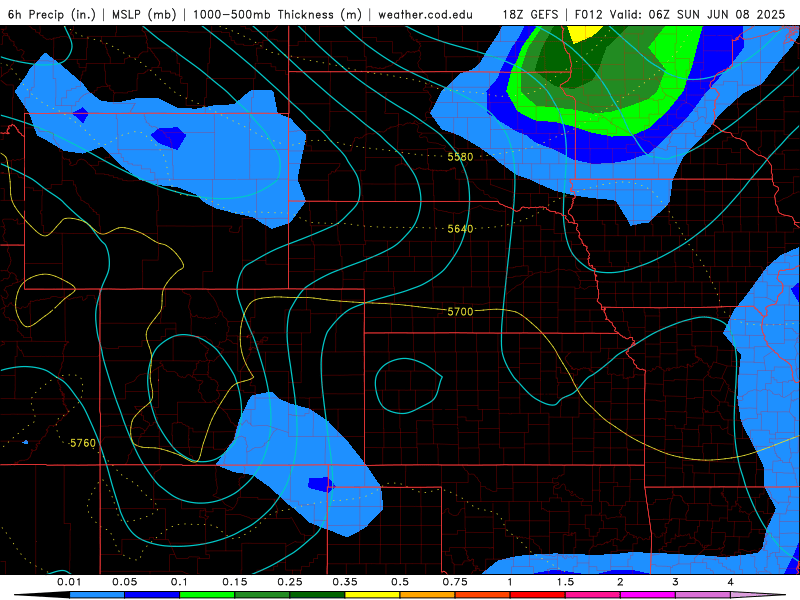Viewport: 800px width, 600px height.
Task: Click the 'weather.cod.edu' header text
Action: 425,14
